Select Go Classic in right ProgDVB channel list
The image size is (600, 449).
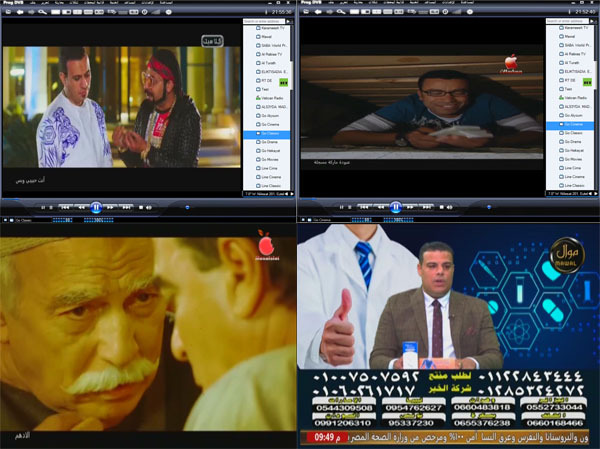click(571, 133)
